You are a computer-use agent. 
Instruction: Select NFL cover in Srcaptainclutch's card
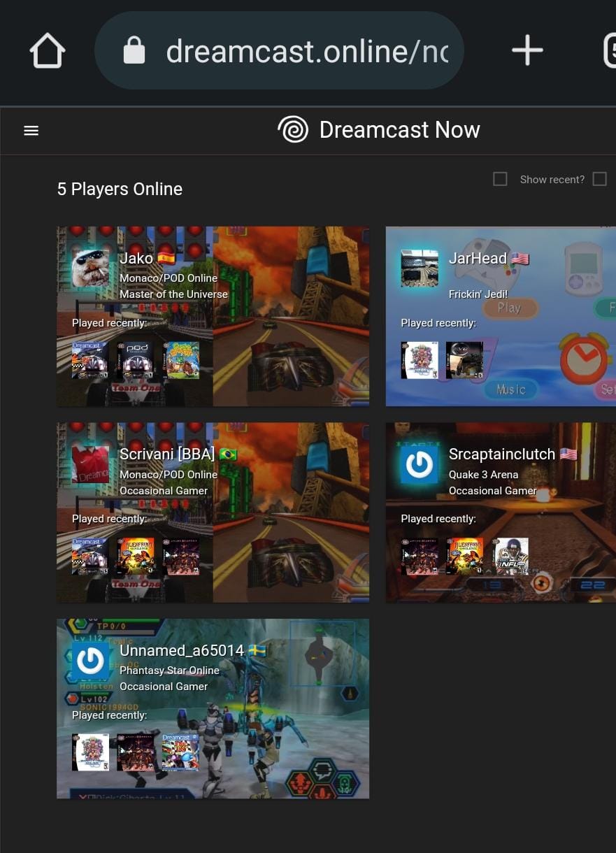[x=510, y=557]
